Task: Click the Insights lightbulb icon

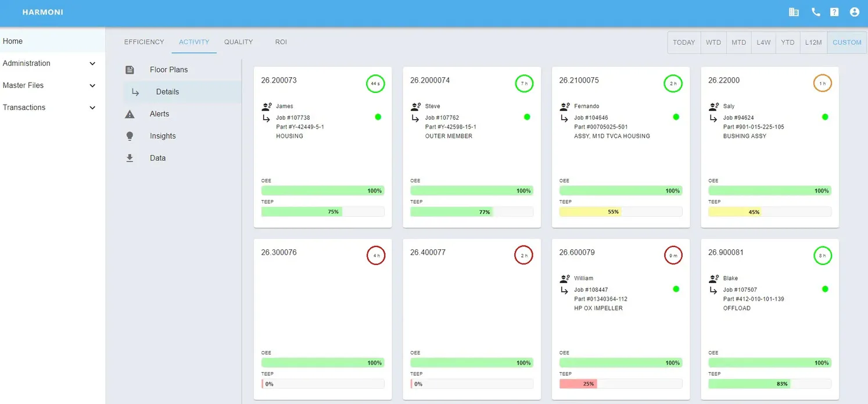Action: [x=130, y=136]
